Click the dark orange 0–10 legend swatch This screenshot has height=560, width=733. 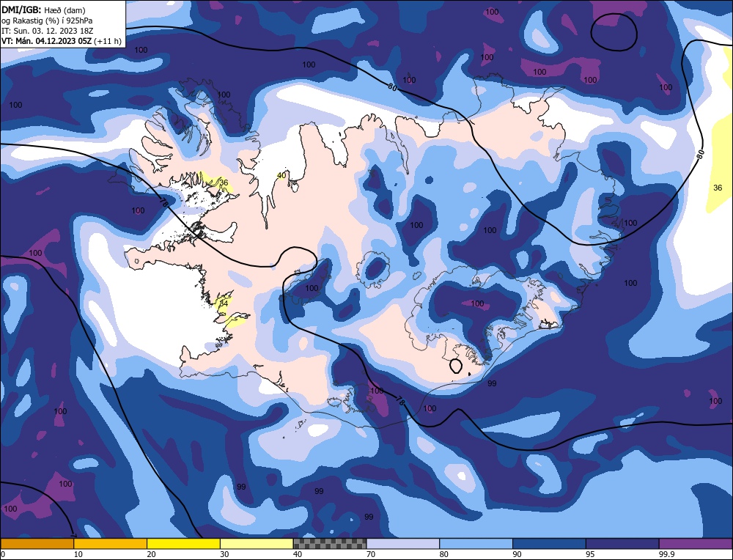point(37,543)
